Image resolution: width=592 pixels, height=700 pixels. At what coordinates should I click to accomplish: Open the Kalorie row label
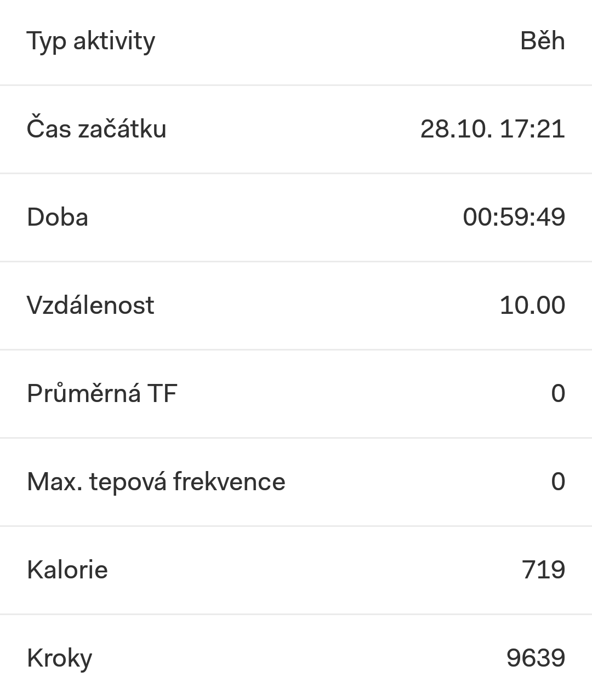point(67,570)
